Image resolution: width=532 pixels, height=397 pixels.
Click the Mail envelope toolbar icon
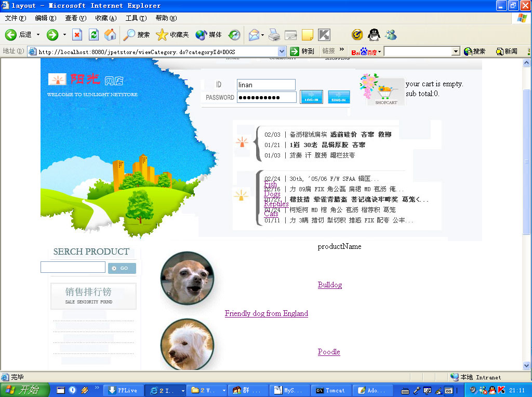(254, 35)
